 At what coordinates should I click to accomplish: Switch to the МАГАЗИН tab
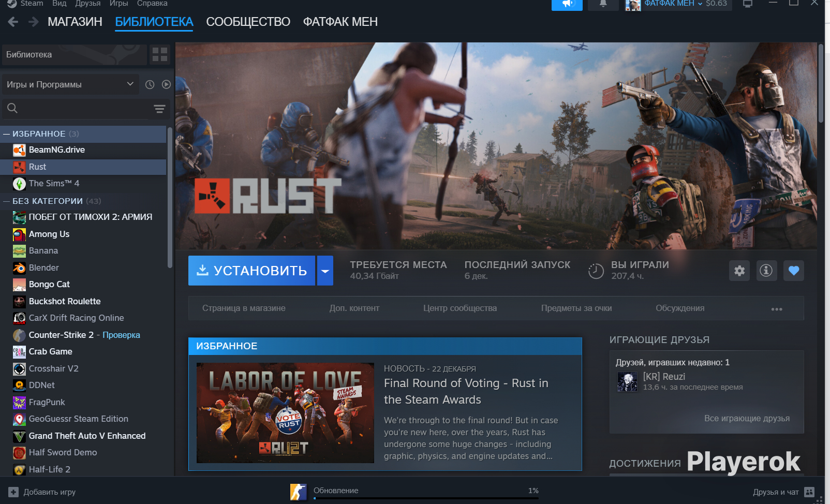coord(75,22)
